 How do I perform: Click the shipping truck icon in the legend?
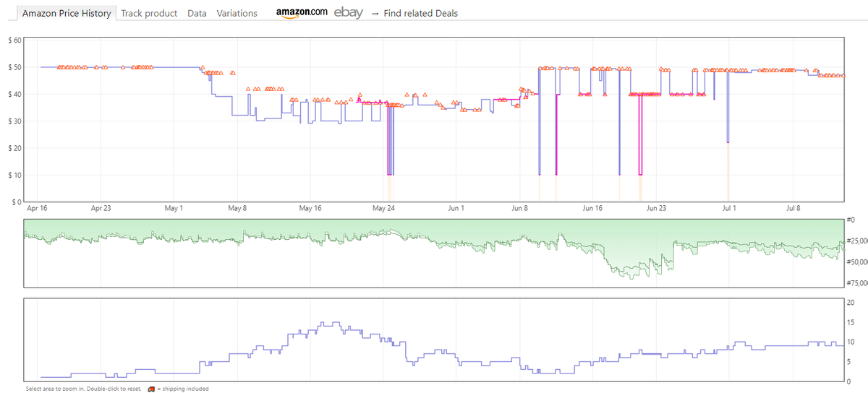150,389
